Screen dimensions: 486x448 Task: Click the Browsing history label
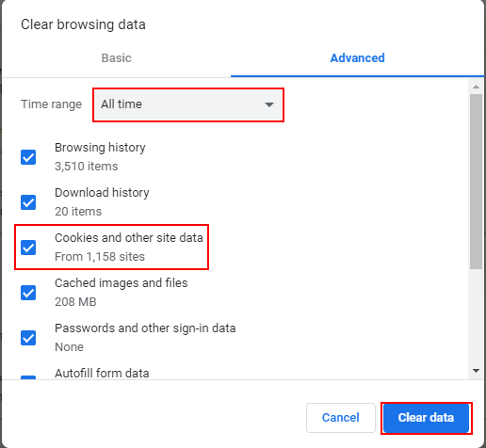click(100, 148)
